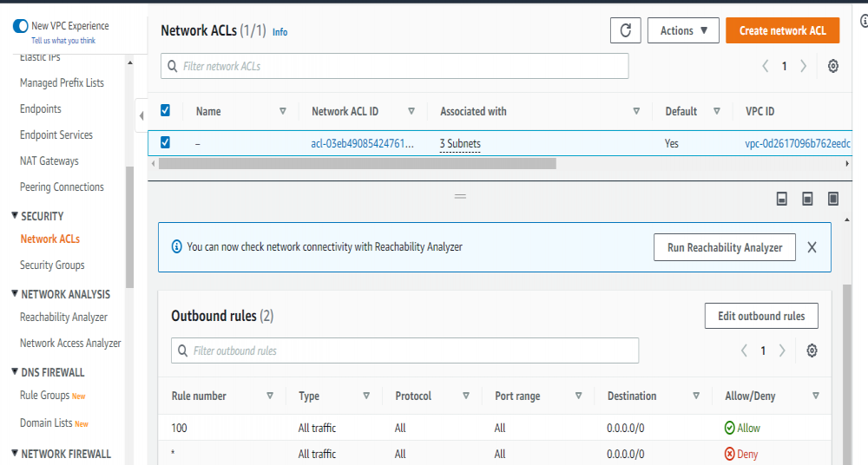Open NAT Gateways in sidebar
The width and height of the screenshot is (868, 465).
click(x=49, y=161)
